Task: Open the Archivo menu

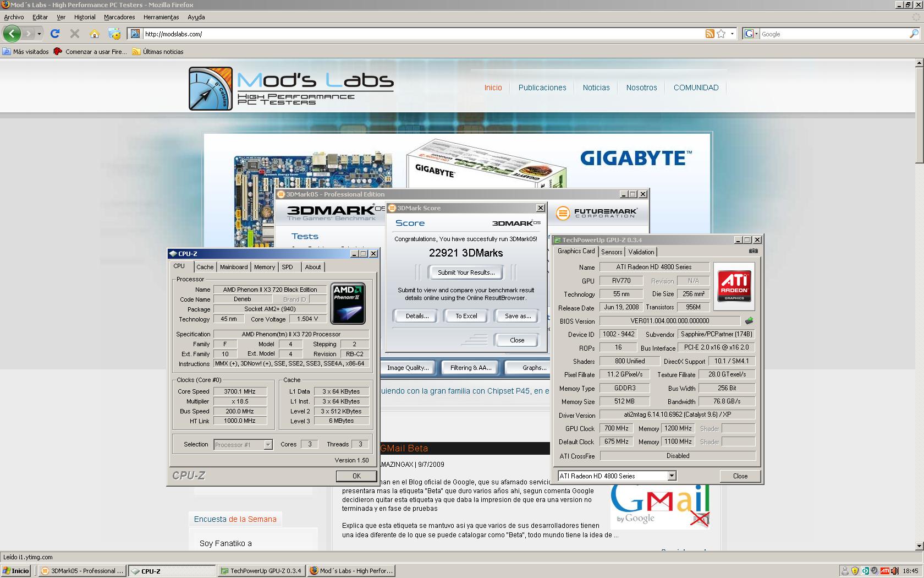Action: [14, 17]
